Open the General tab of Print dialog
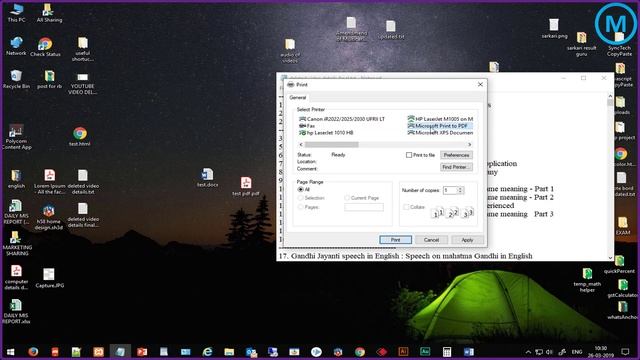The image size is (640, 360). (x=298, y=98)
